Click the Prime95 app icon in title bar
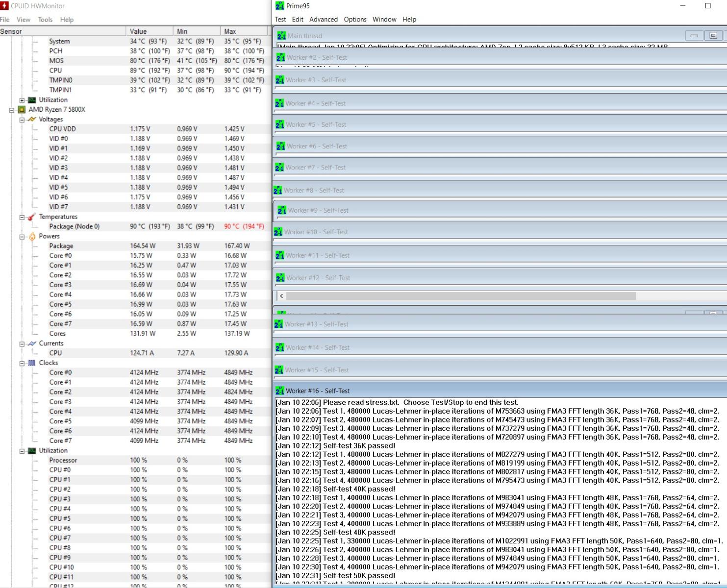The image size is (727, 588). click(x=280, y=6)
